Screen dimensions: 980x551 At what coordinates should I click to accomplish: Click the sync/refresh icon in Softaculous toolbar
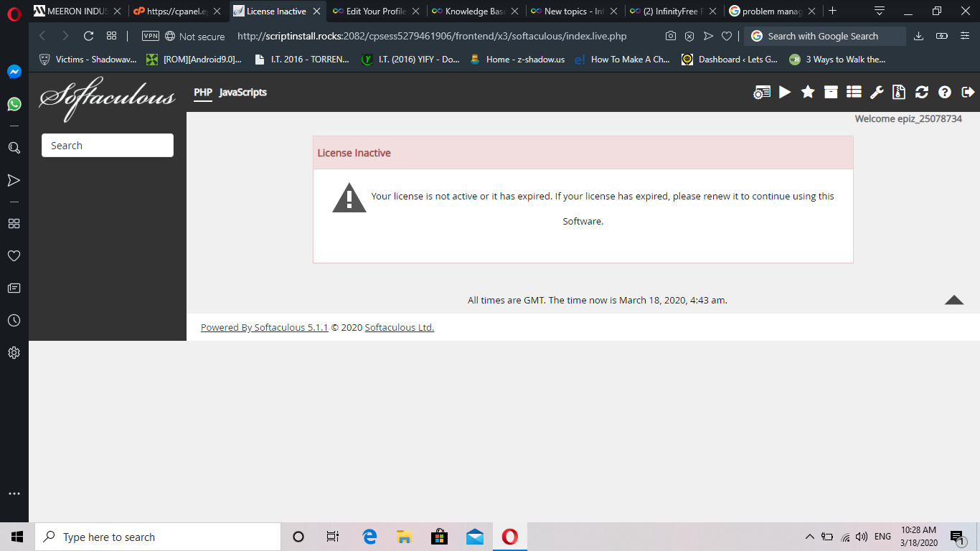921,92
